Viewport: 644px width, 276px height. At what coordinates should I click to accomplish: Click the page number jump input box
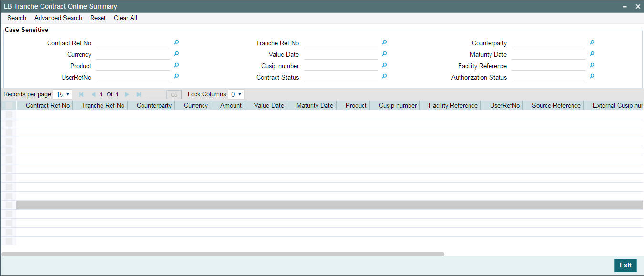coord(155,94)
